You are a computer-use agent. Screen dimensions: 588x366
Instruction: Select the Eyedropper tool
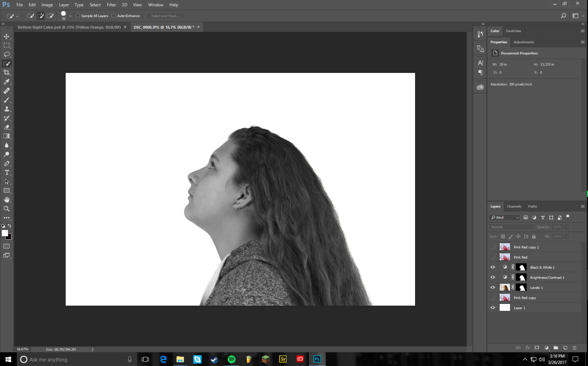[7, 82]
